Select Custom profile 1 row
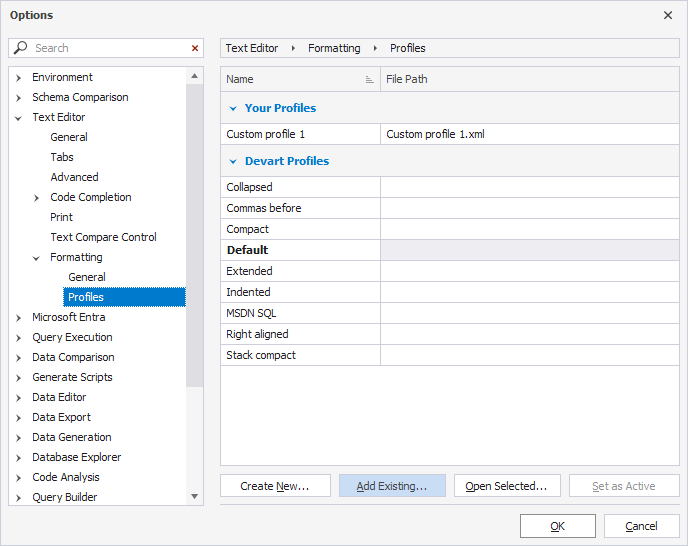688x546 pixels. (x=300, y=134)
